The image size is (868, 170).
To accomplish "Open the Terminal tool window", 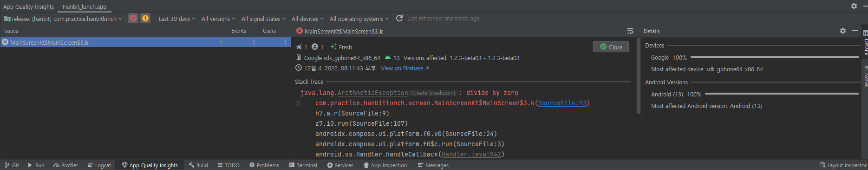I will coord(303,165).
